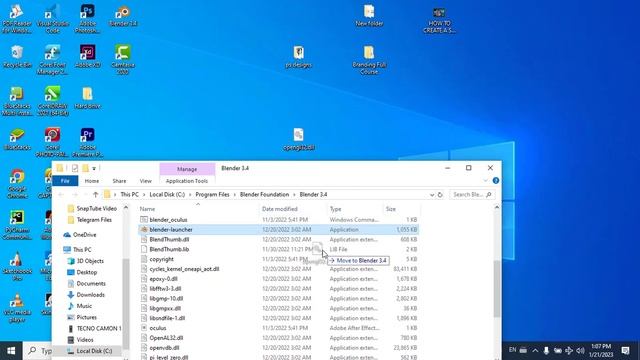Open address bar history dropdown arrow
Screen dimensions: 640x360
[x=432, y=195]
